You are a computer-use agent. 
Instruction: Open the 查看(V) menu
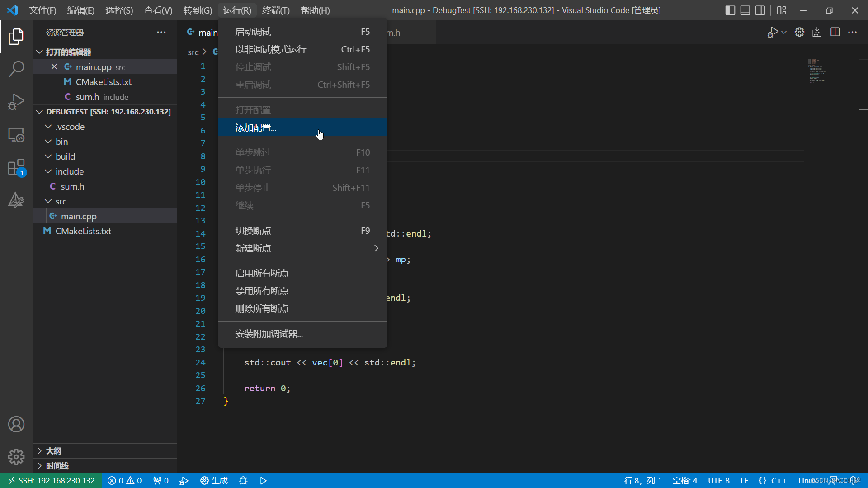[x=158, y=10]
